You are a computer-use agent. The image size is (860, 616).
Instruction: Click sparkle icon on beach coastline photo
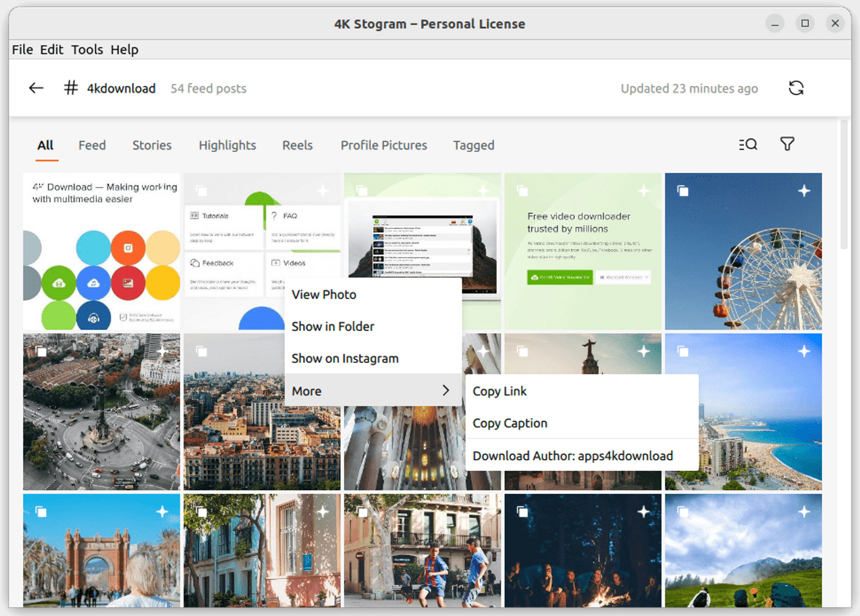point(804,351)
